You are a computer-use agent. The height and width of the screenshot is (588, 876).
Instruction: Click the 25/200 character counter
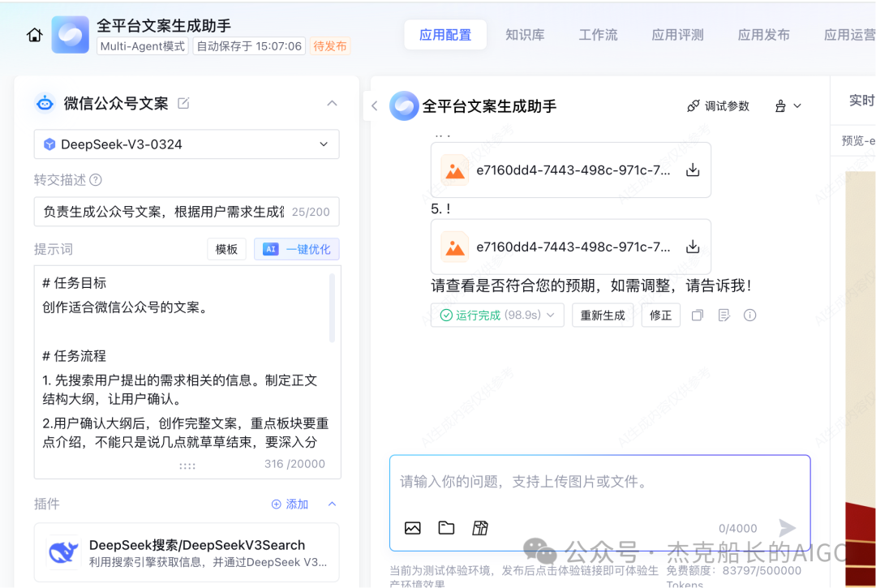pos(311,212)
